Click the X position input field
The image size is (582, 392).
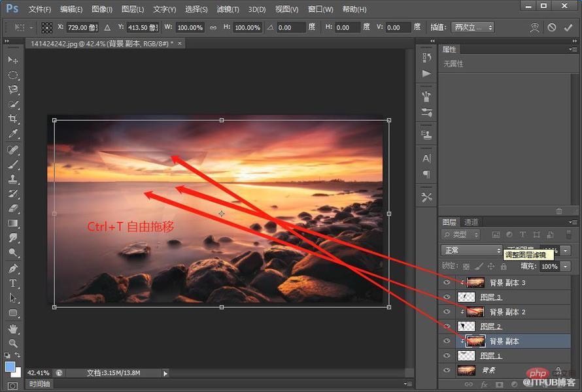(82, 27)
